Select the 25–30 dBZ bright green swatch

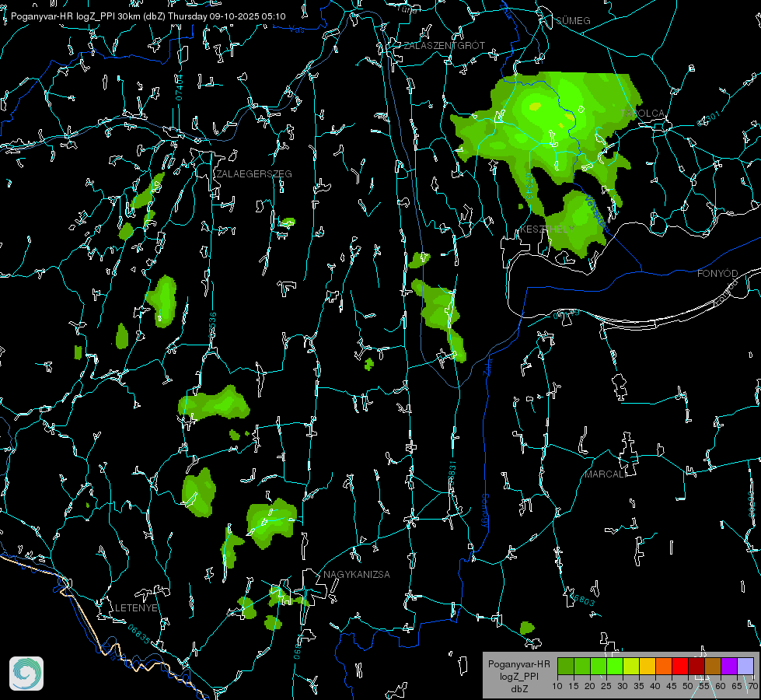coord(615,666)
